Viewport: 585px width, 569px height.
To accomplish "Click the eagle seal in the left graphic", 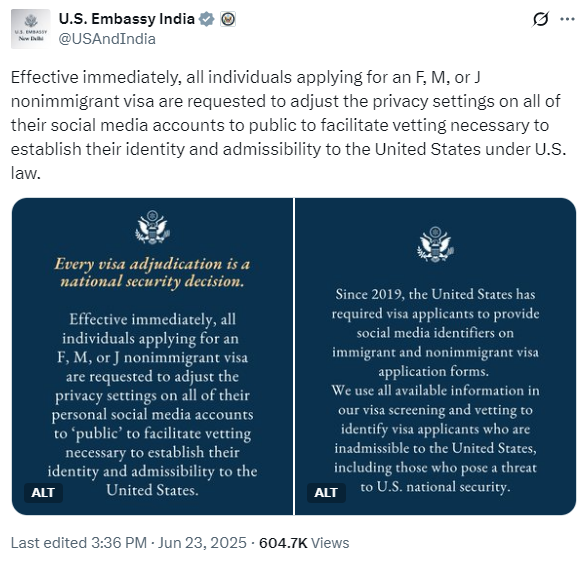I will coord(152,227).
